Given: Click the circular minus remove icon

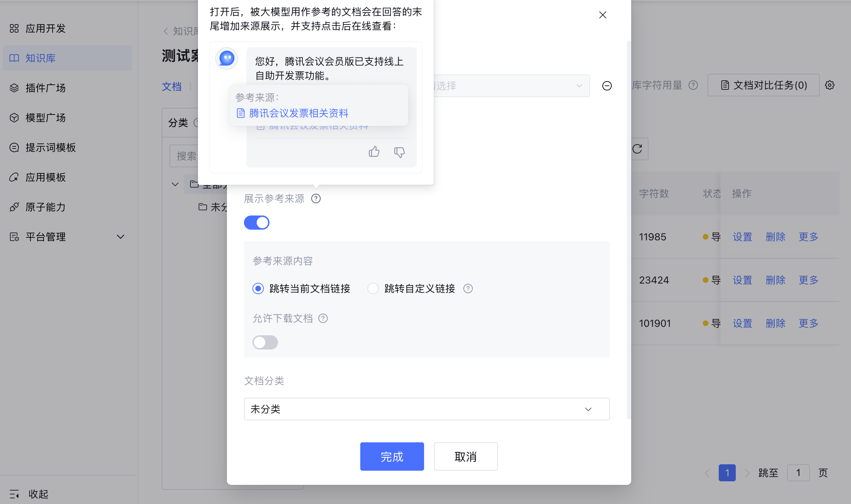Looking at the screenshot, I should pyautogui.click(x=607, y=86).
